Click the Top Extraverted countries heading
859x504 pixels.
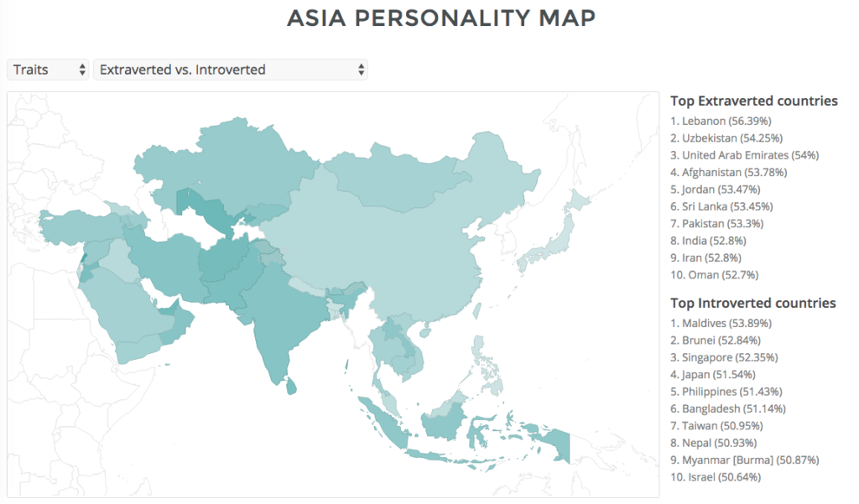(x=753, y=101)
